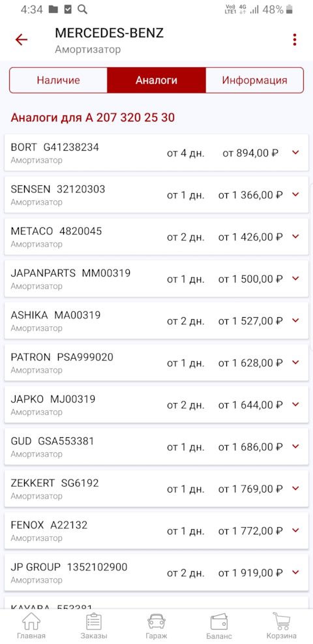
Task: Open Заказы orders clipboard icon
Action: point(94,626)
